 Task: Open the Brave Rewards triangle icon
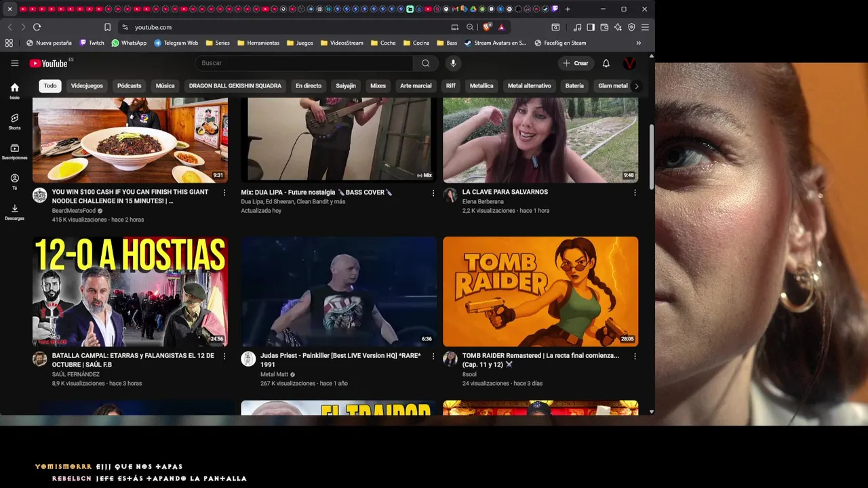tap(501, 27)
